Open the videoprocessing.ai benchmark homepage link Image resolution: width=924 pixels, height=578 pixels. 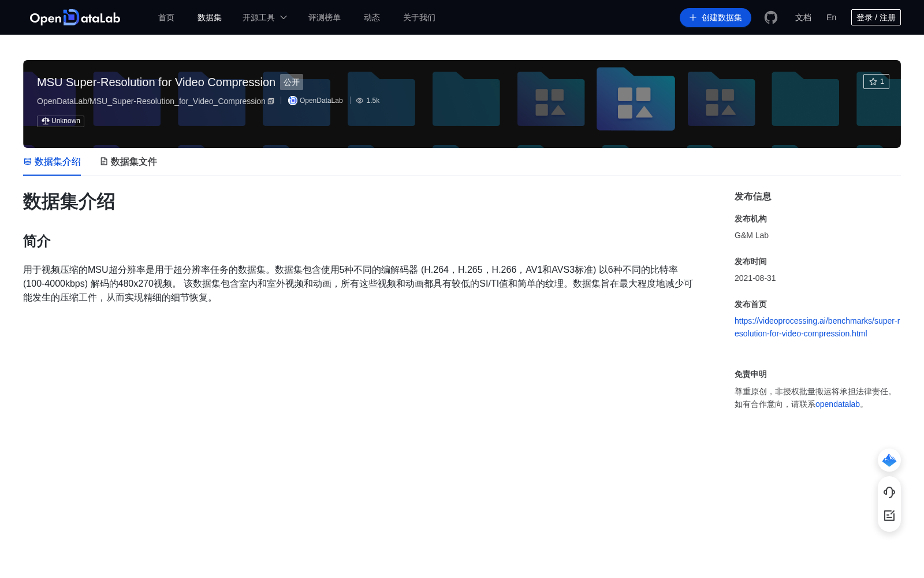817,327
